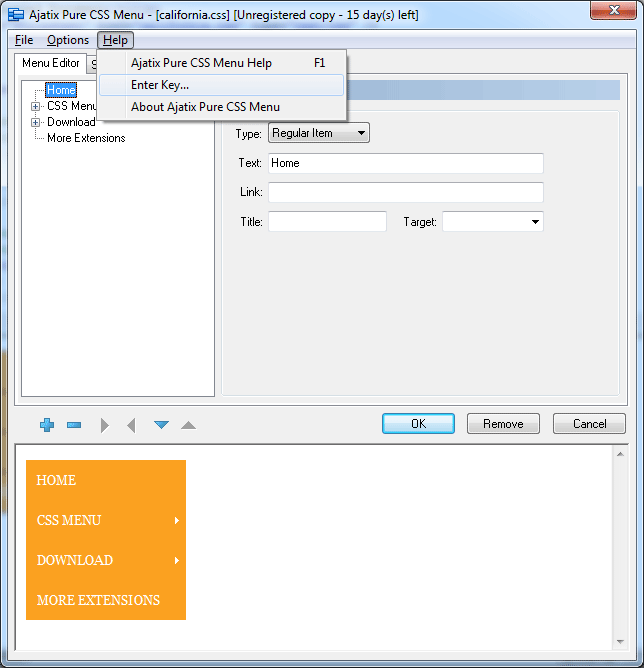Open the Options menu
This screenshot has height=668, width=644.
[x=68, y=40]
